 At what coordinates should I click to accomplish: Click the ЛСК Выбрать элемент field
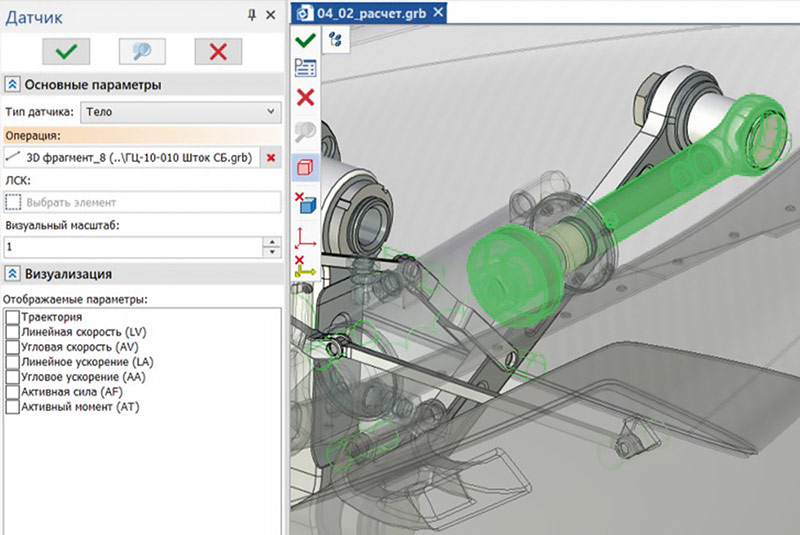(140, 202)
